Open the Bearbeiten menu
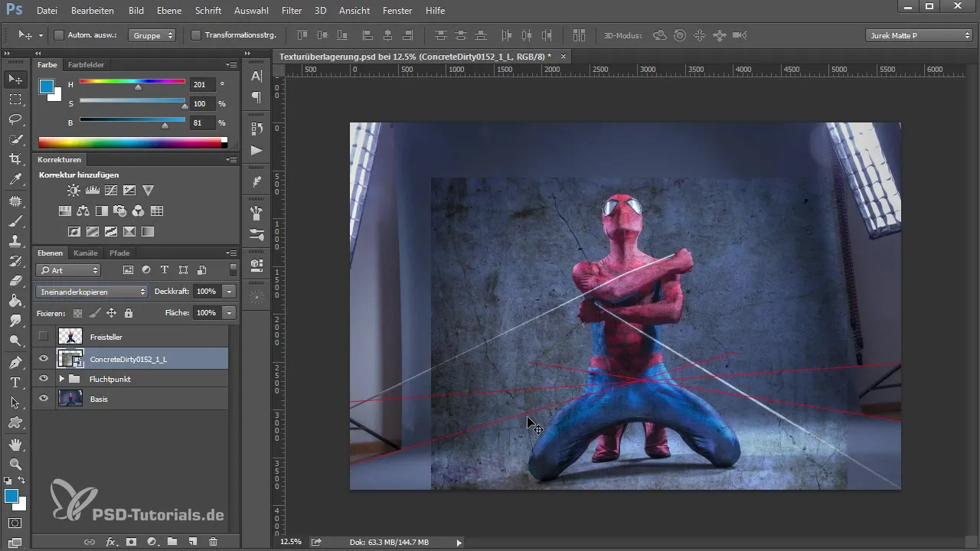The height and width of the screenshot is (551, 980). tap(92, 11)
